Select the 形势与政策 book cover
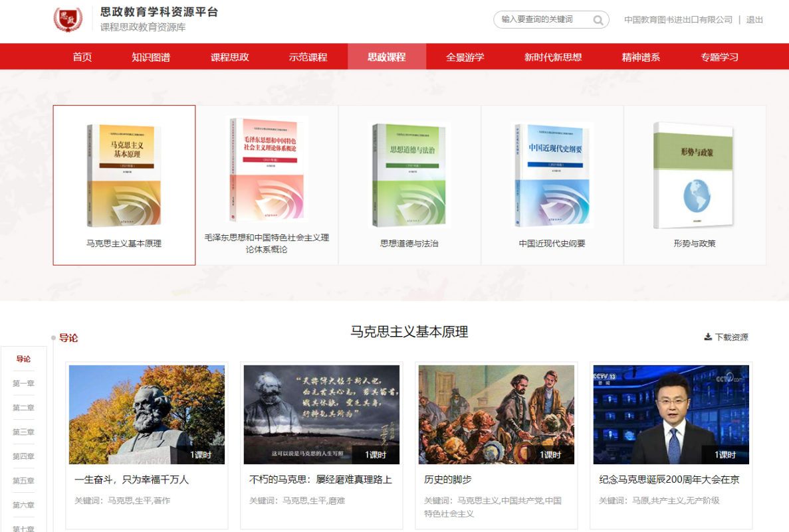Image resolution: width=789 pixels, height=532 pixels. coord(694,175)
